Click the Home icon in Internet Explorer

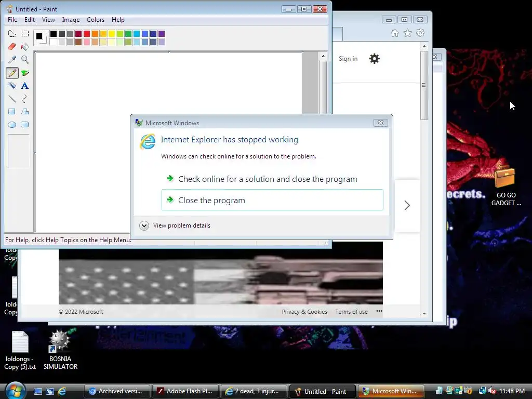click(x=395, y=33)
